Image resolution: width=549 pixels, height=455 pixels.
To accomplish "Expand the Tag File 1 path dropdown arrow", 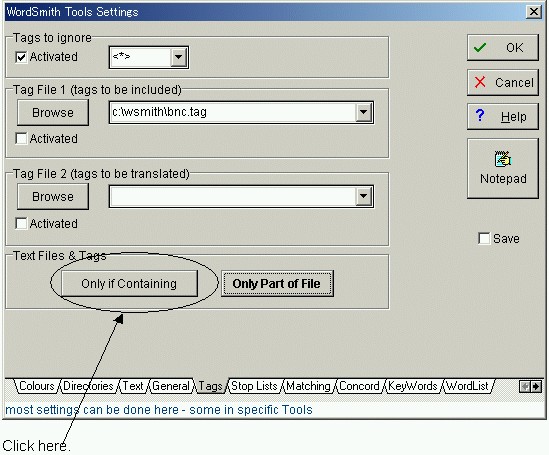I will 363,112.
